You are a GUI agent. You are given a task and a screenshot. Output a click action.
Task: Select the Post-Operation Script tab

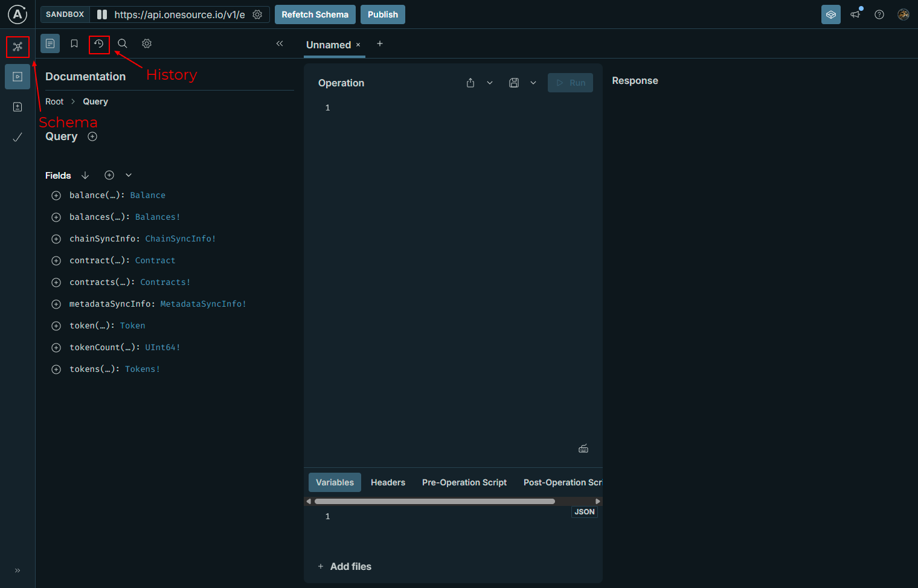click(562, 482)
